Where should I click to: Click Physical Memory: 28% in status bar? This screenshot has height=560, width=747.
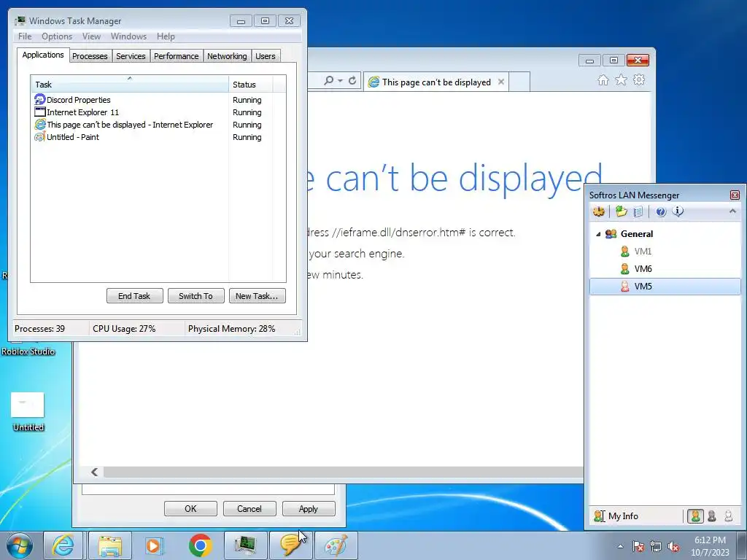tap(231, 329)
